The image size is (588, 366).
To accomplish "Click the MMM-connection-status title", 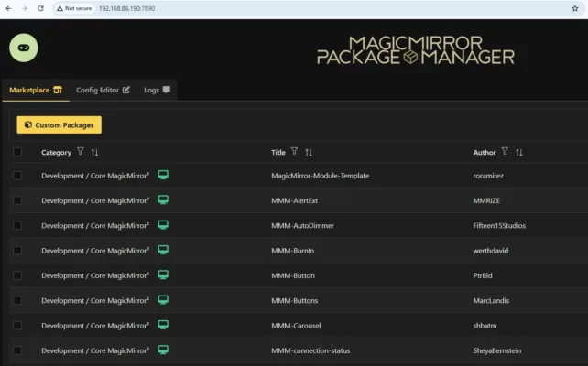I will pyautogui.click(x=310, y=351).
